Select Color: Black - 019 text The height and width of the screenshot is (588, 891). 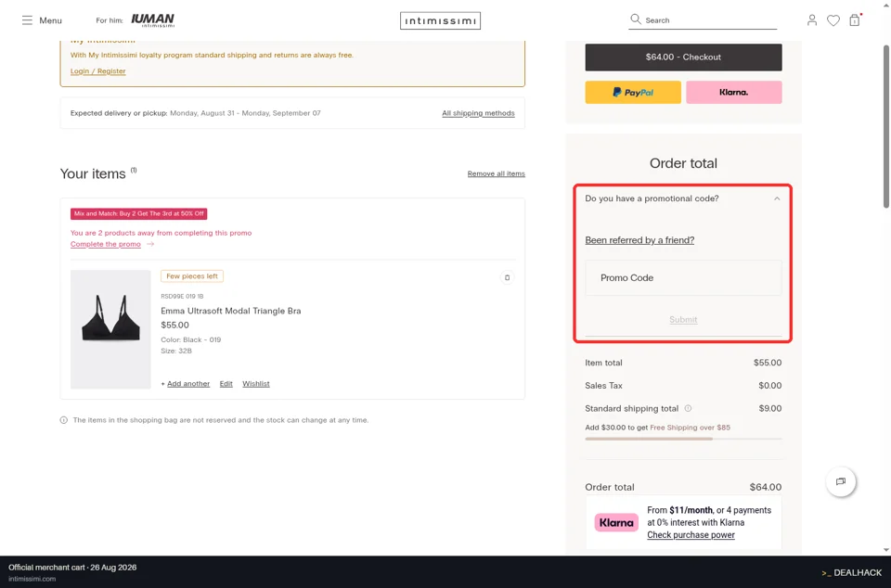click(x=191, y=339)
